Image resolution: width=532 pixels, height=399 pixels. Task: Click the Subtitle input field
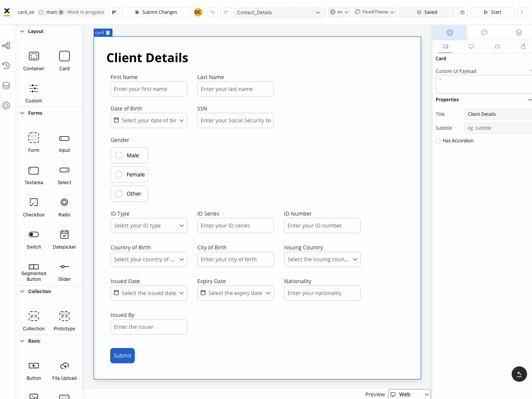click(498, 128)
